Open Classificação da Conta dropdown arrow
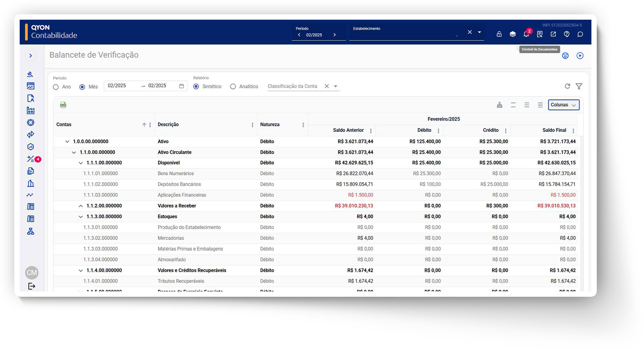 [x=336, y=86]
